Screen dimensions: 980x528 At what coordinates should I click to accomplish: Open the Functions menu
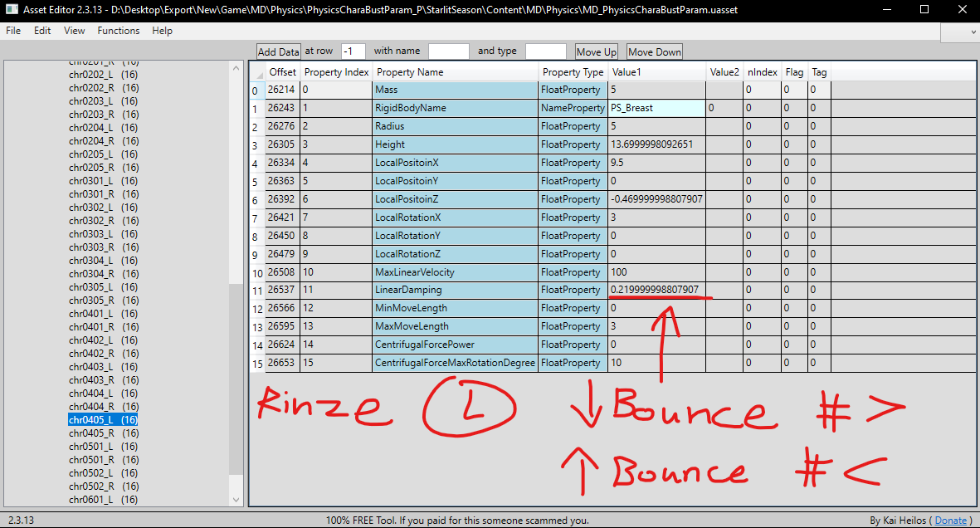point(118,31)
